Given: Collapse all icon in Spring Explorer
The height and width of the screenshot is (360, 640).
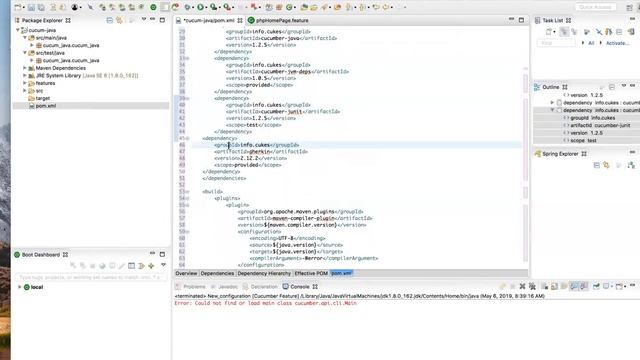Looking at the screenshot, I should (596, 165).
